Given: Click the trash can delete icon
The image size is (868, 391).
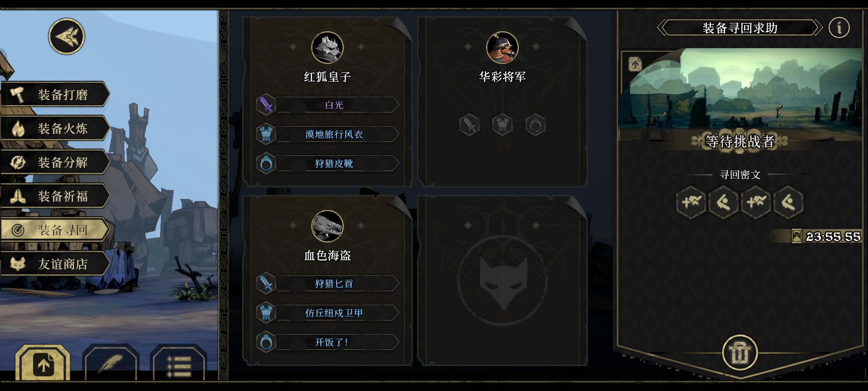Looking at the screenshot, I should 740,353.
